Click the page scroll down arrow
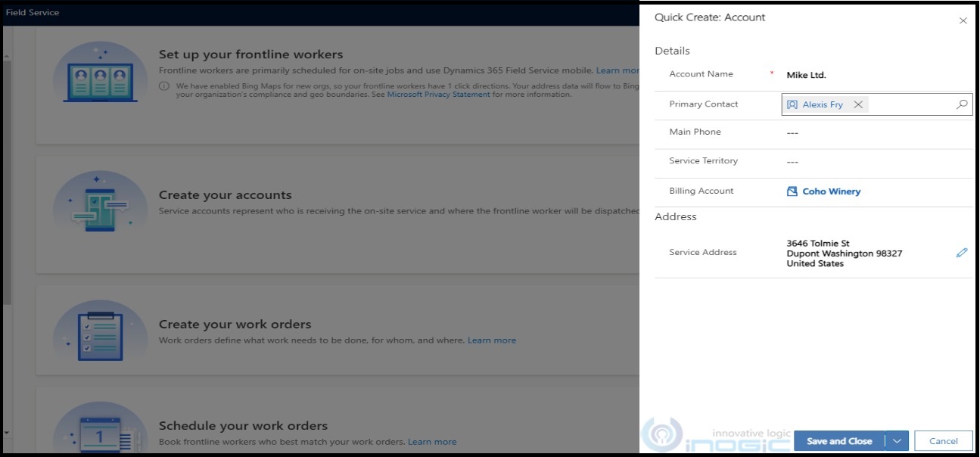 click(x=7, y=432)
